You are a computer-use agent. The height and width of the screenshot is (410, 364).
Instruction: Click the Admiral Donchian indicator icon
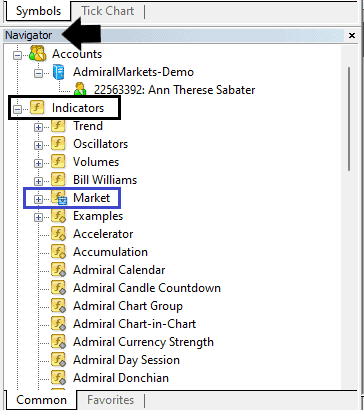click(58, 378)
